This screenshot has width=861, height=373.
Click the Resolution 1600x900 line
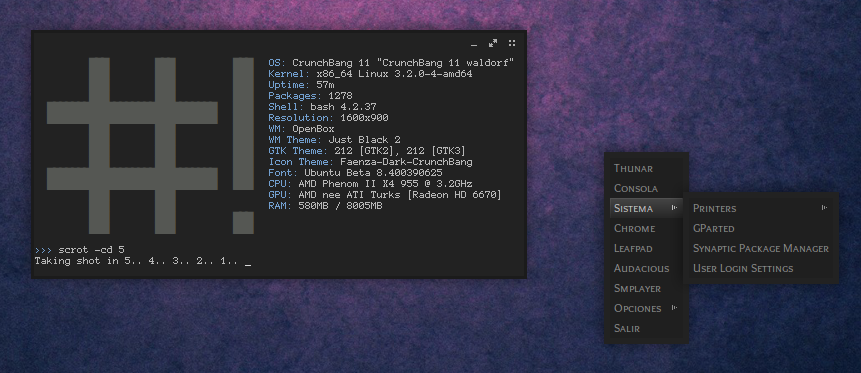click(328, 118)
